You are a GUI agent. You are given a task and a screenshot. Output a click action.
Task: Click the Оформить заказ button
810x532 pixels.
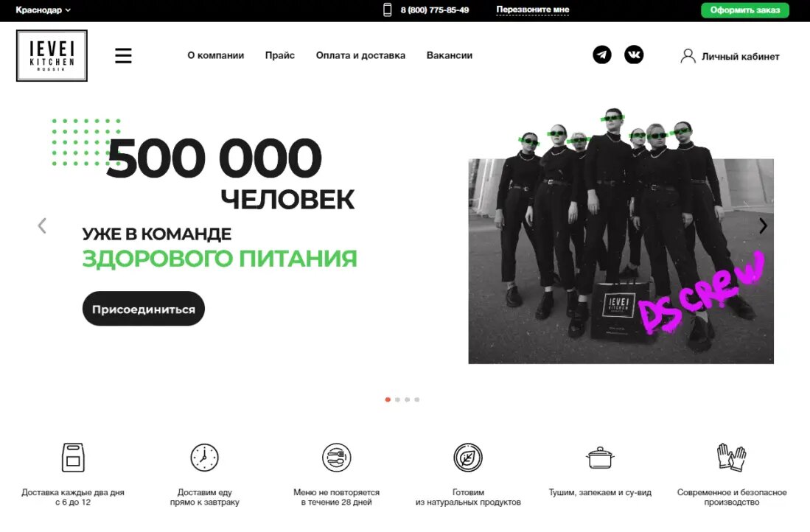745,10
